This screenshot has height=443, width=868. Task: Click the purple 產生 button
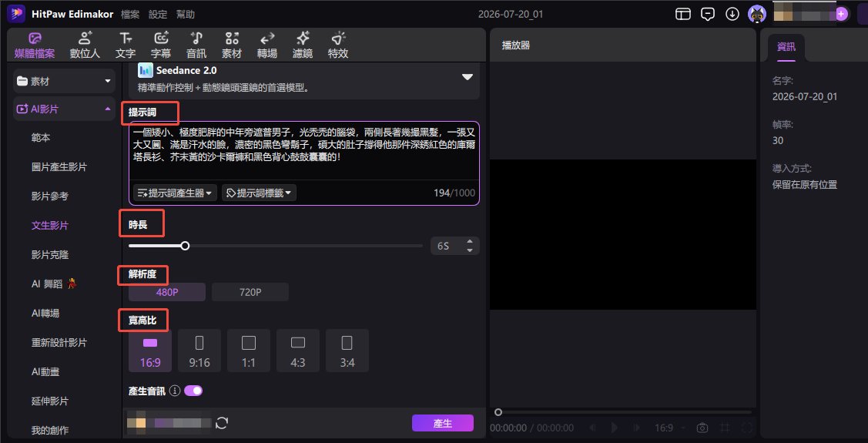443,424
